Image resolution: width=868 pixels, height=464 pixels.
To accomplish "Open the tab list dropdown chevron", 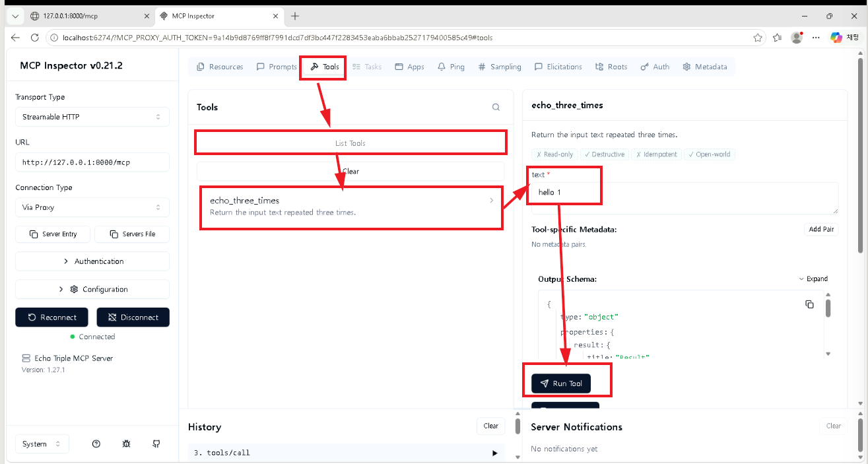I will [x=16, y=16].
